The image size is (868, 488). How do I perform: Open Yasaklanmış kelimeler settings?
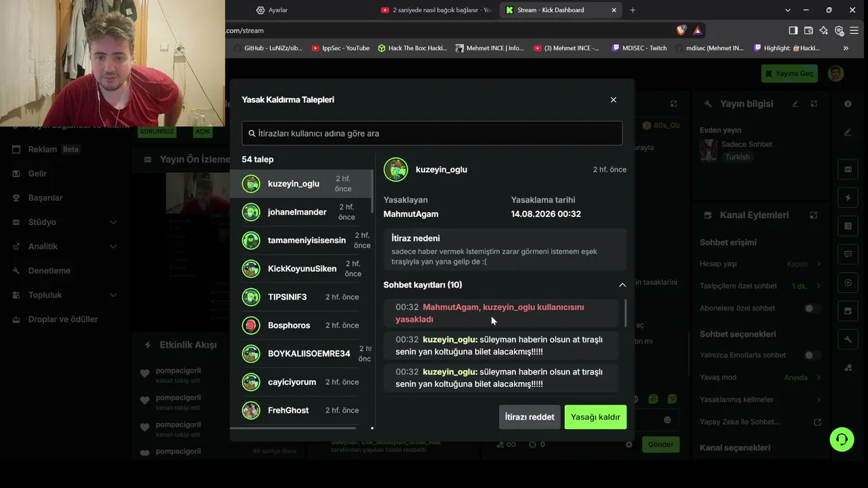pyautogui.click(x=760, y=400)
